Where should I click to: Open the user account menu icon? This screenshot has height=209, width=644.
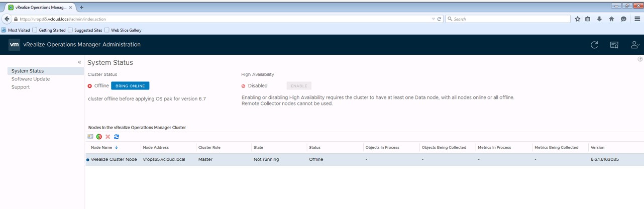(x=635, y=45)
